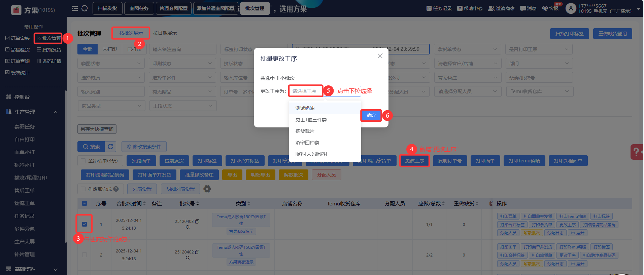Open the 请选择工序 dropdown
The height and width of the screenshot is (275, 644).
(x=325, y=91)
